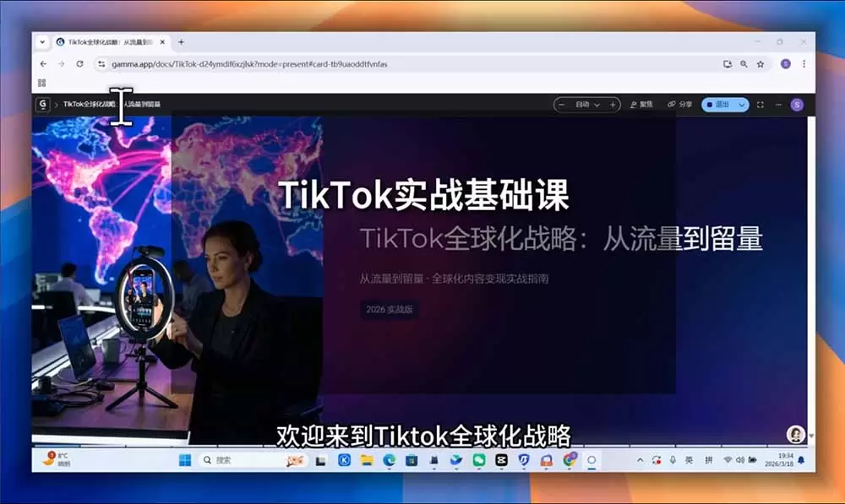Launch Microsoft Edge from the taskbar

389,460
